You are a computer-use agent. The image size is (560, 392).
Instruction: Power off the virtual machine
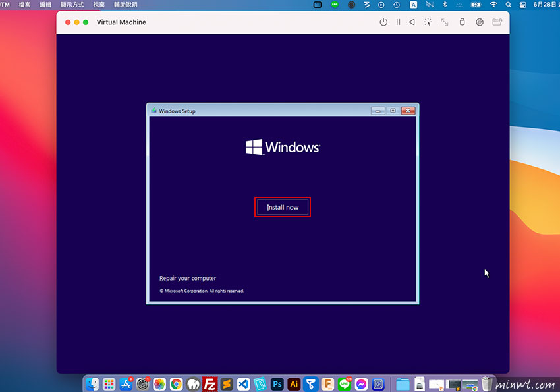click(x=383, y=22)
